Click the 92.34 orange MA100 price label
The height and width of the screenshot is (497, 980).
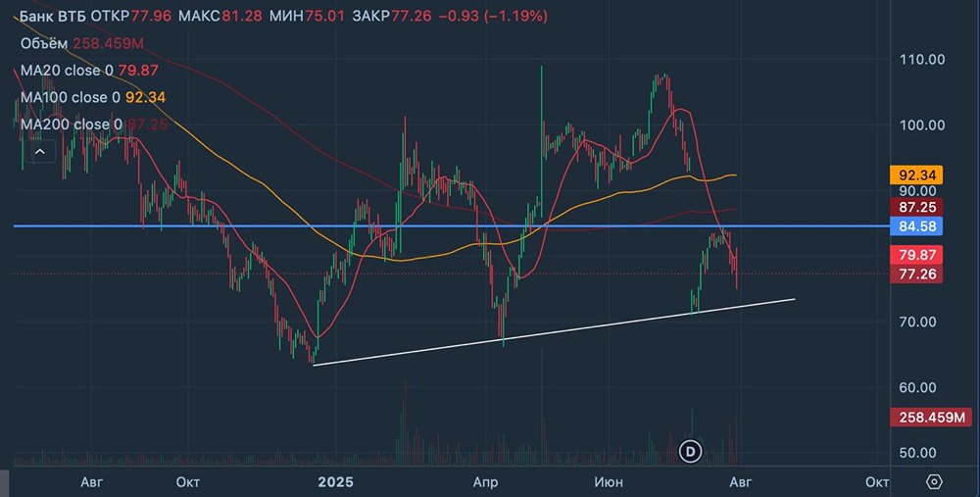click(x=917, y=175)
